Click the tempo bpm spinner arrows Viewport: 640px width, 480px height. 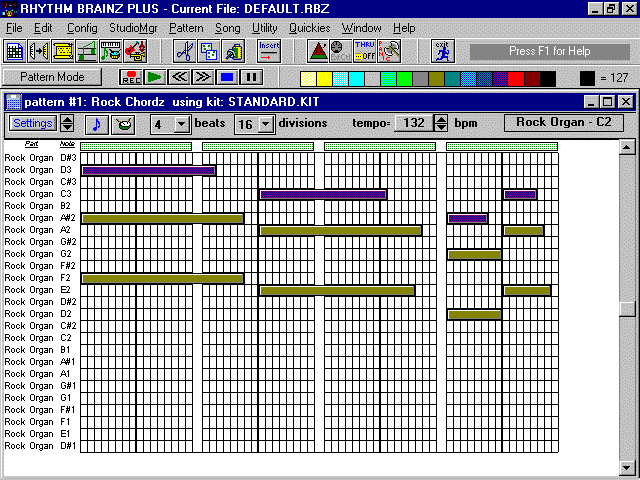(441, 124)
